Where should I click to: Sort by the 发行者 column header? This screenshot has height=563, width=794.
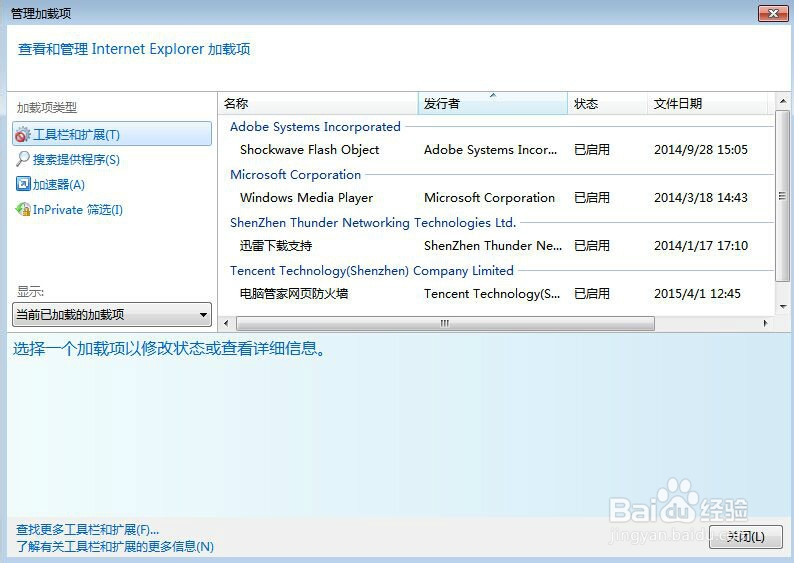pos(493,104)
